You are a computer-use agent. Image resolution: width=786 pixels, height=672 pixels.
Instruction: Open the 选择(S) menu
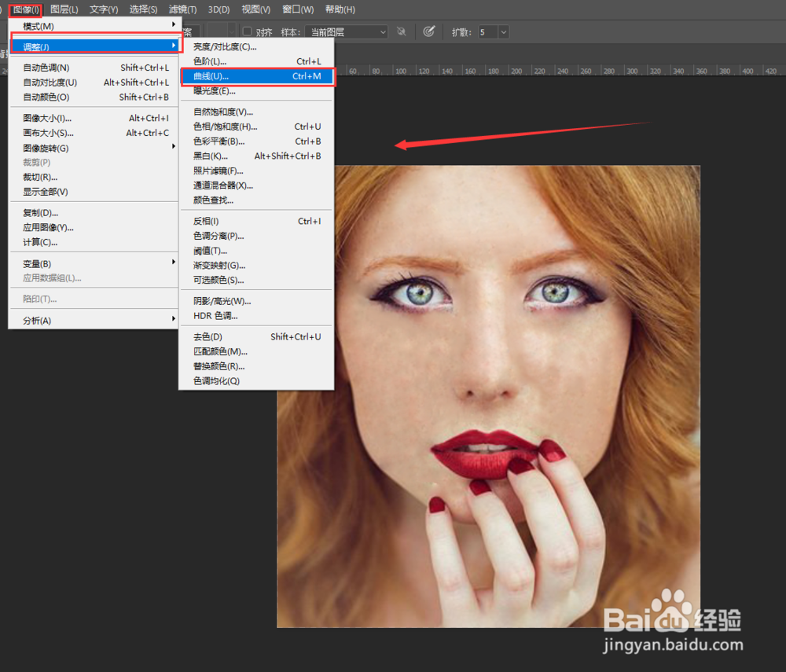[143, 9]
